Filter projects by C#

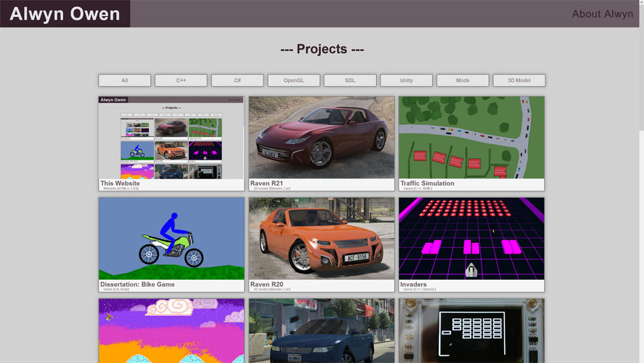[x=237, y=80]
